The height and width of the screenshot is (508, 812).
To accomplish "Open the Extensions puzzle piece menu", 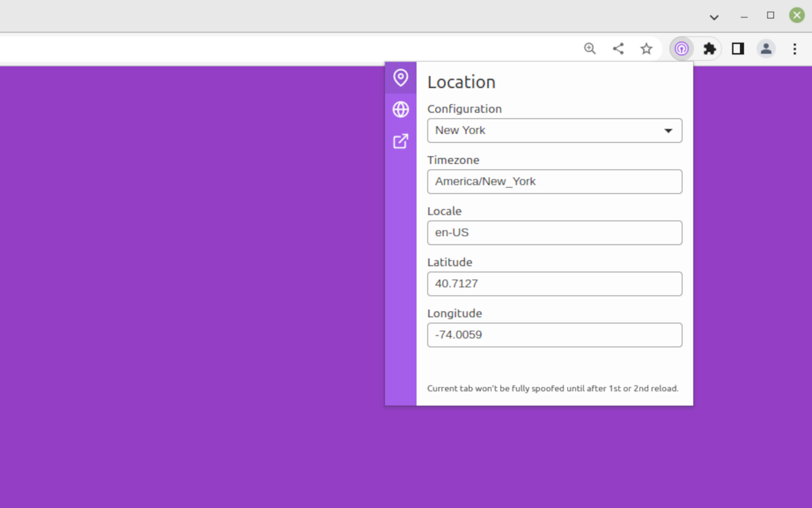I will pos(709,49).
